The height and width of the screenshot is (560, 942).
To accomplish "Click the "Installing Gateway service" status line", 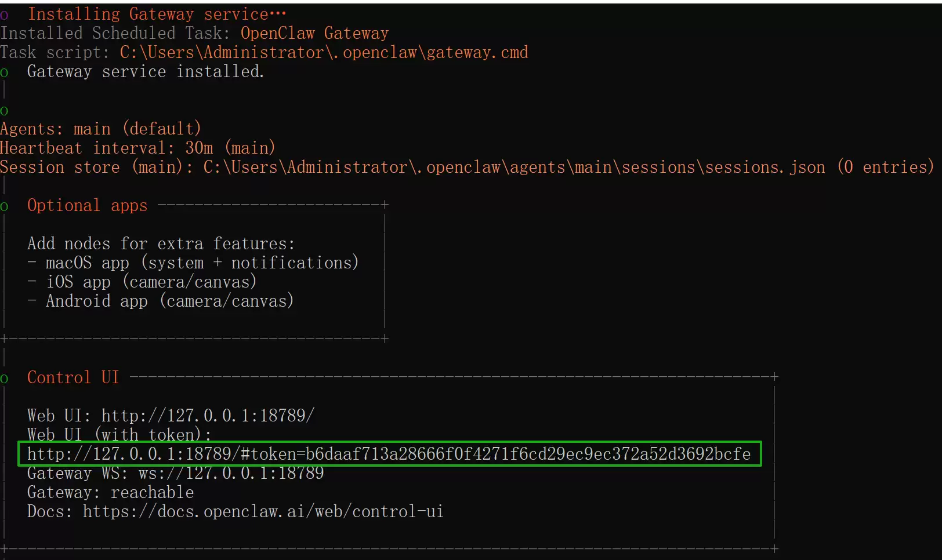I will coord(157,14).
